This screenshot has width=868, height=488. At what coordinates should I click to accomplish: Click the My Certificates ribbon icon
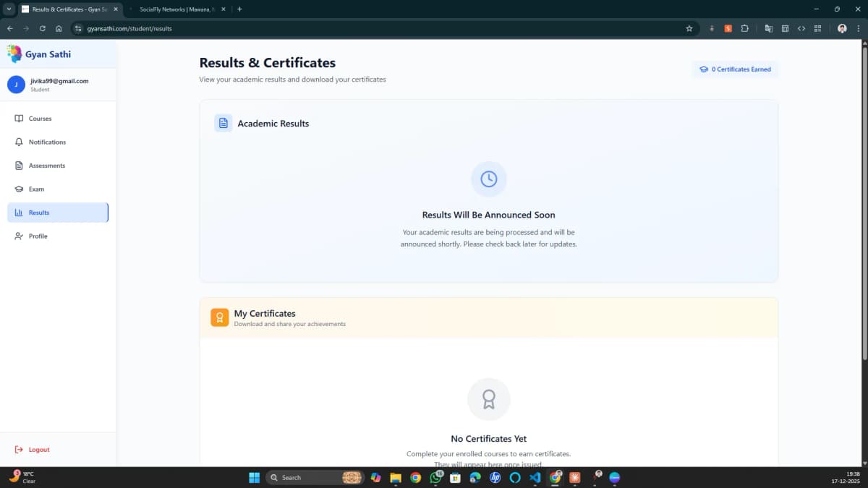(219, 317)
